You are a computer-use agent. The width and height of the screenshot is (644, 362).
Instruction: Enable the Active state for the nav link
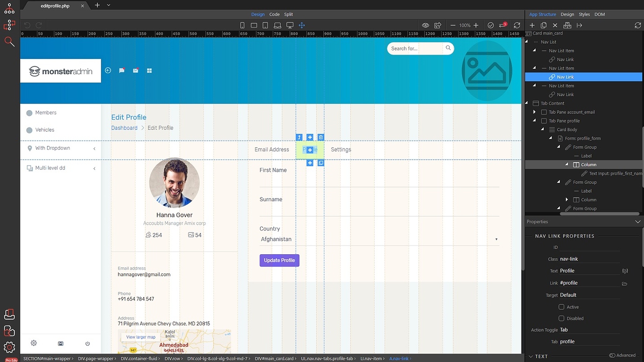561,306
